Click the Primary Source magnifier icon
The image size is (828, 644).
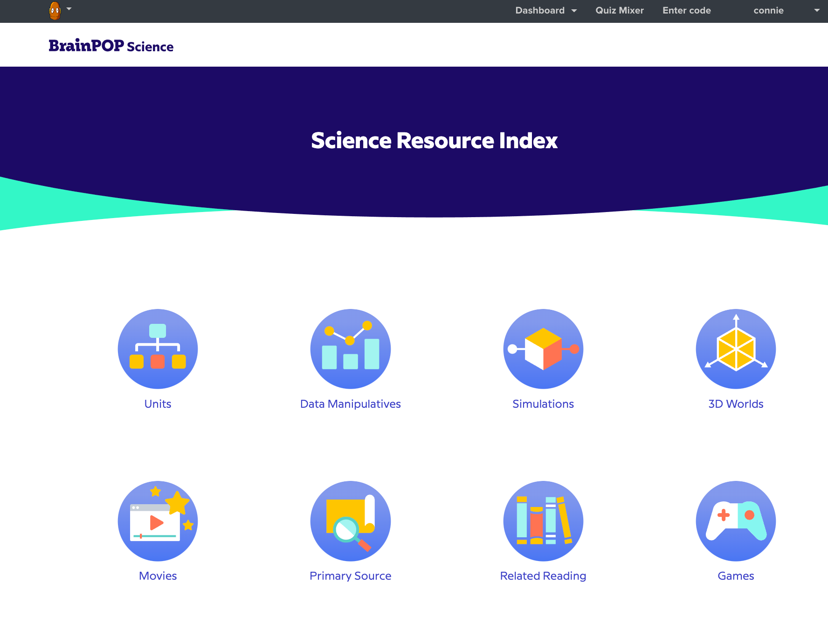coord(350,521)
